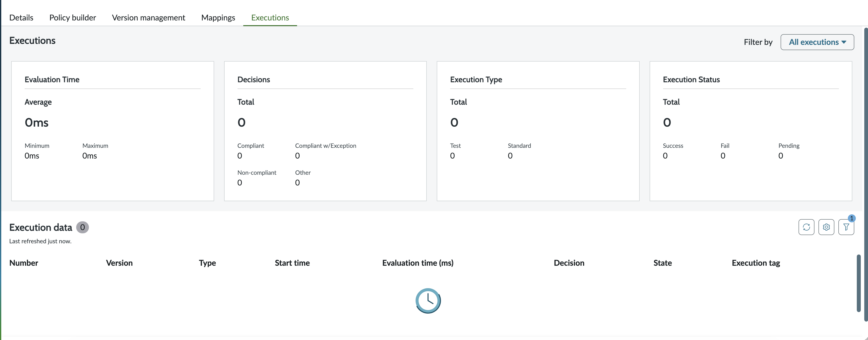The image size is (868, 340).
Task: Click the Other label in Decisions
Action: (303, 173)
